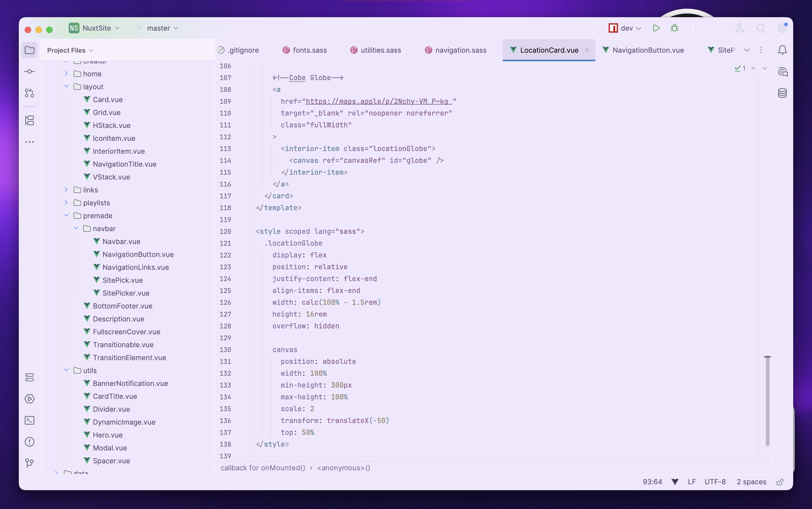The width and height of the screenshot is (812, 509).
Task: Switch to the NavigationButton.vue tab
Action: [x=643, y=50]
